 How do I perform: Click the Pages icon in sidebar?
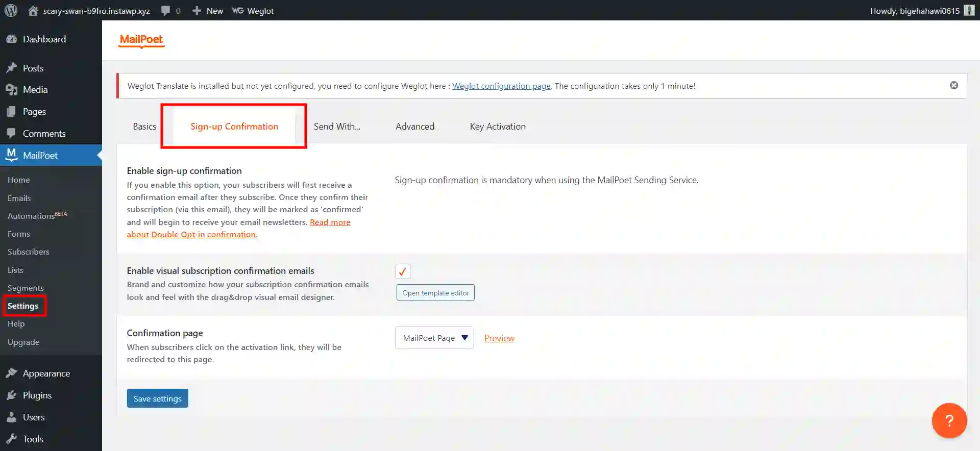point(11,112)
